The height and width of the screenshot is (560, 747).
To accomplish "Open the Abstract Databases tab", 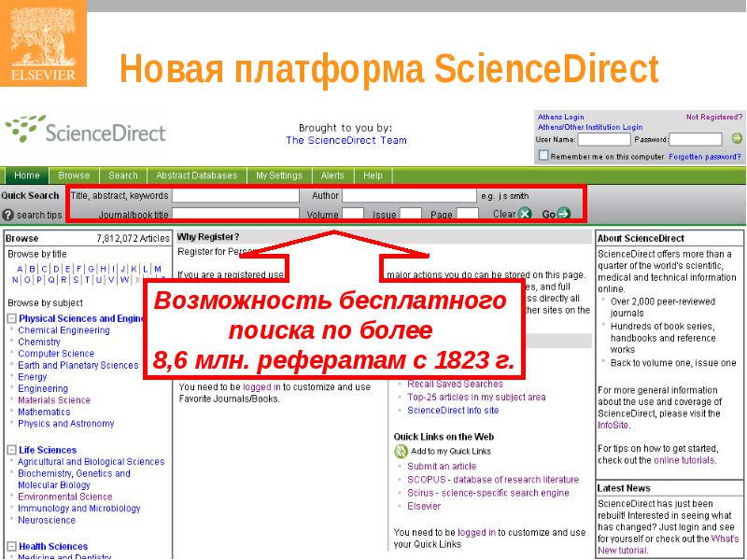I will (x=196, y=175).
